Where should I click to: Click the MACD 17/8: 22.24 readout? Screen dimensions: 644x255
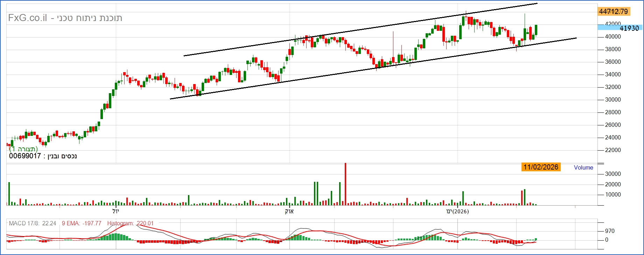pos(33,223)
